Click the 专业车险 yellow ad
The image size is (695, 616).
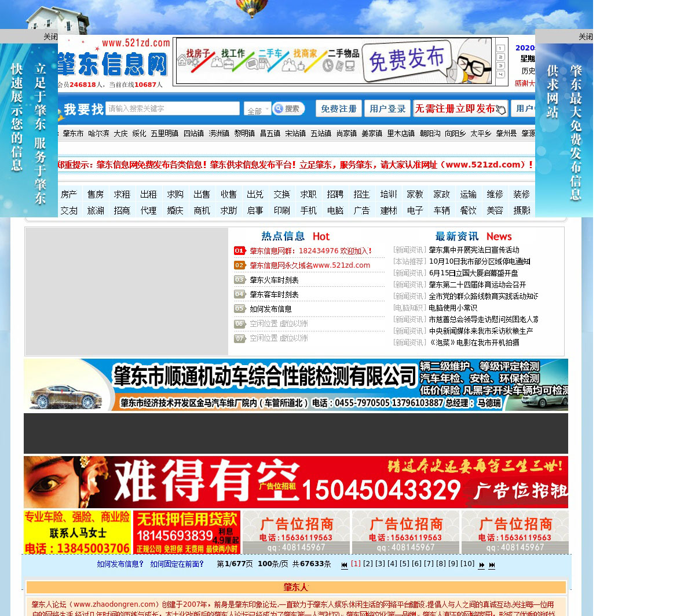[77, 532]
